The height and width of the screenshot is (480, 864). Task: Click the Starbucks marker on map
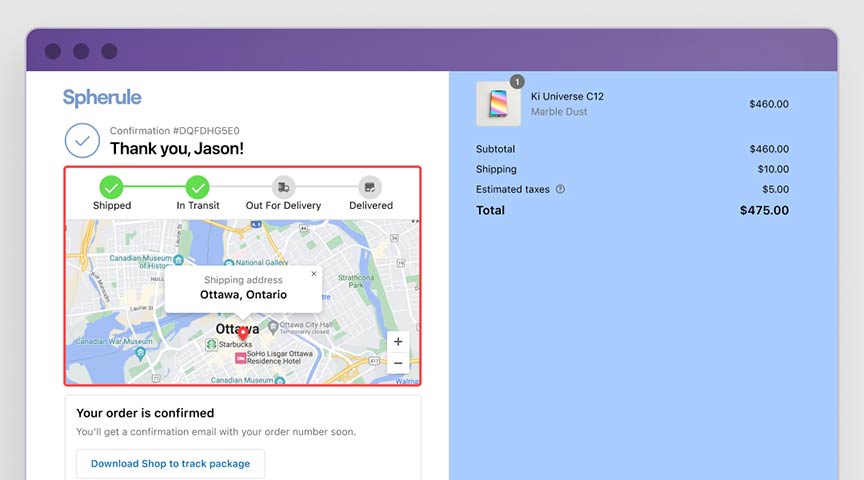click(x=211, y=344)
